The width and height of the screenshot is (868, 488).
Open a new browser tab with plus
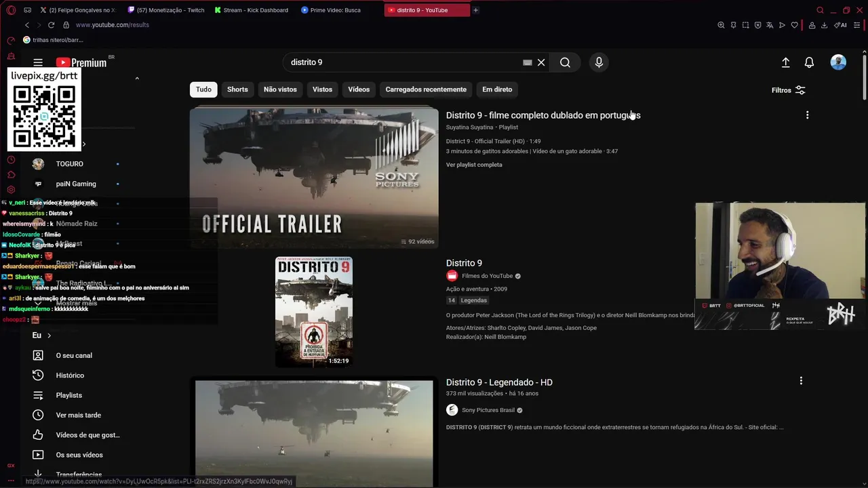point(475,10)
